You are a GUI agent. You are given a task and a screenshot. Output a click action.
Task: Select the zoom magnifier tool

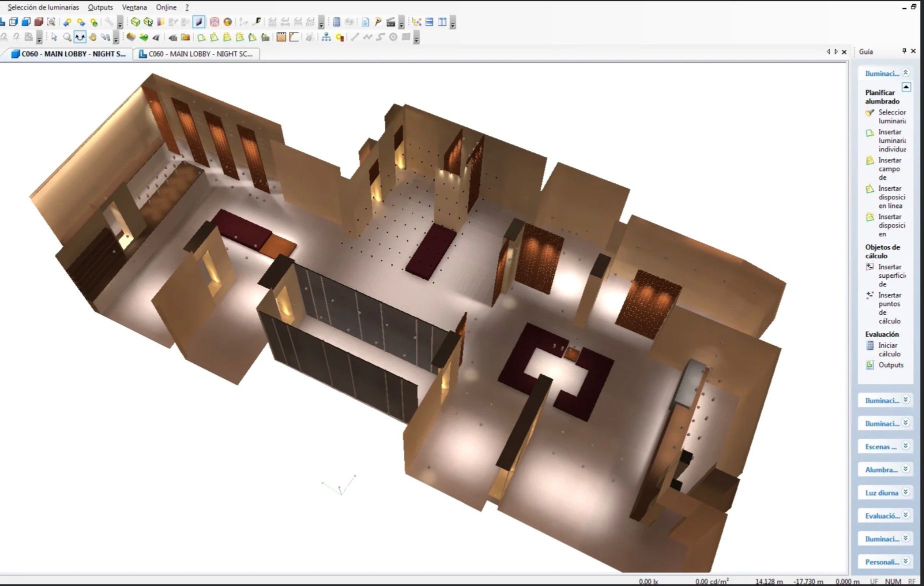[x=67, y=37]
